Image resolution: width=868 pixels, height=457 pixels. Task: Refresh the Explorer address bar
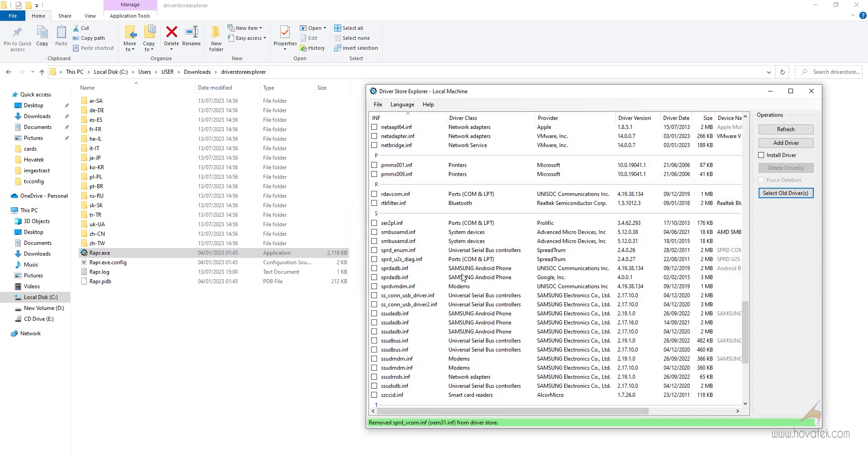point(783,72)
